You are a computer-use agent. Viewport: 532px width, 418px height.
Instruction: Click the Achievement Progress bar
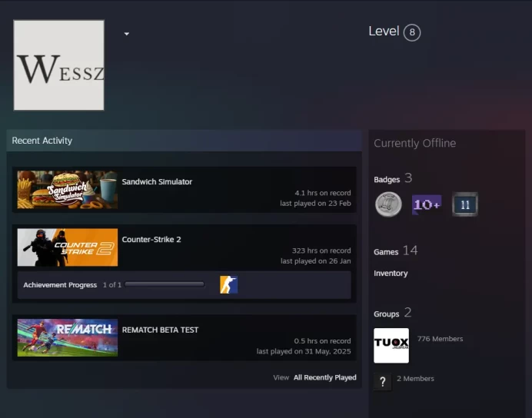tap(165, 284)
